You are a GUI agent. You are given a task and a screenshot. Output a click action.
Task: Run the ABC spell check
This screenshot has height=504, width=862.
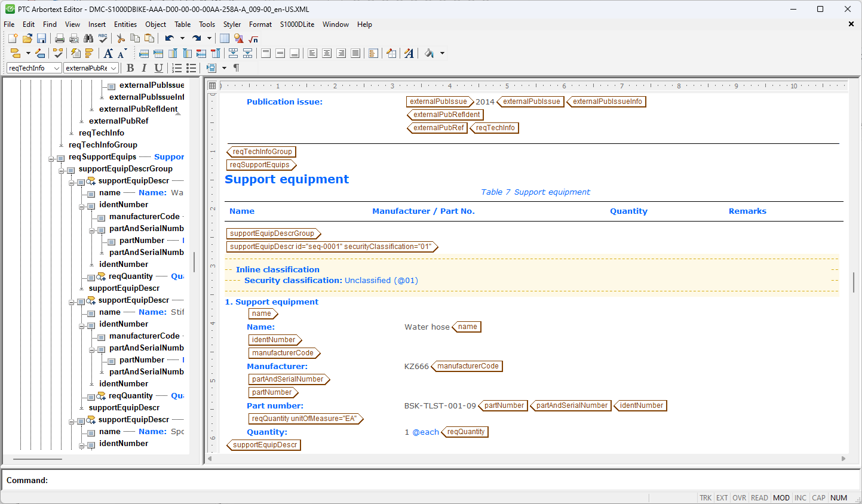[103, 38]
